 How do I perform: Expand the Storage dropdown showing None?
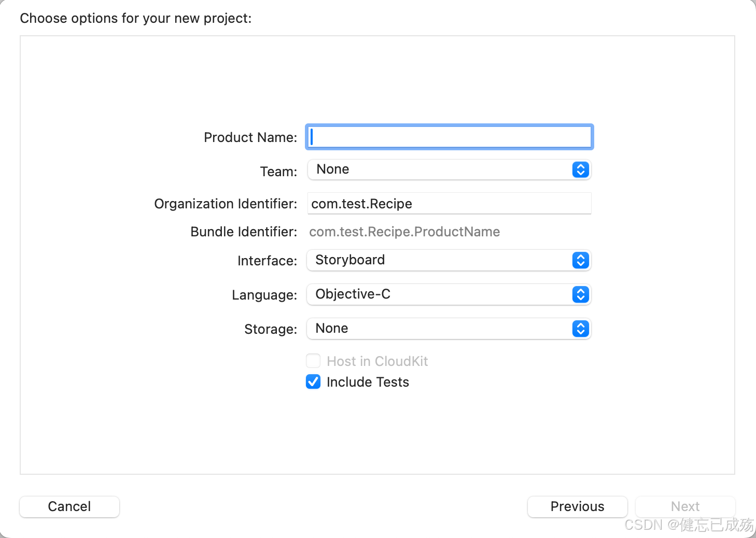(440, 329)
